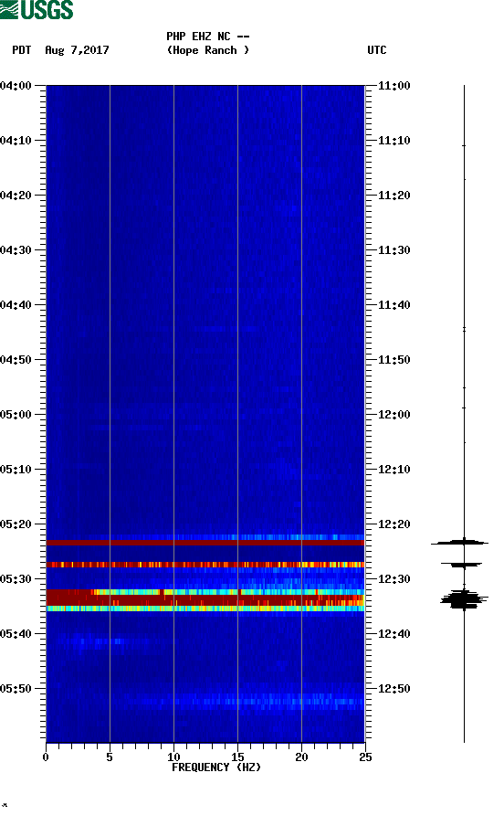
Task: Click the 'UTC' timezone label
Action: click(377, 50)
